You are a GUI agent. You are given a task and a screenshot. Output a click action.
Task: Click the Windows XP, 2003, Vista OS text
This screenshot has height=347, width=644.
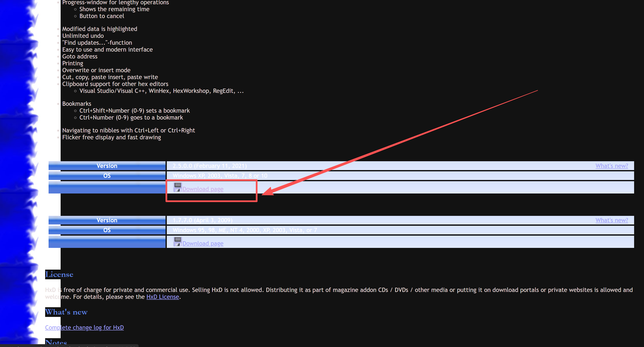(x=220, y=176)
